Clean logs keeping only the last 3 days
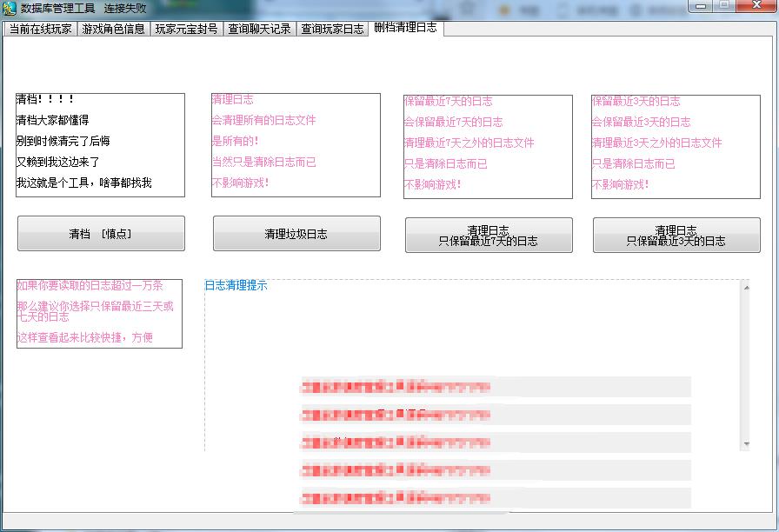The height and width of the screenshot is (532, 779). point(676,236)
